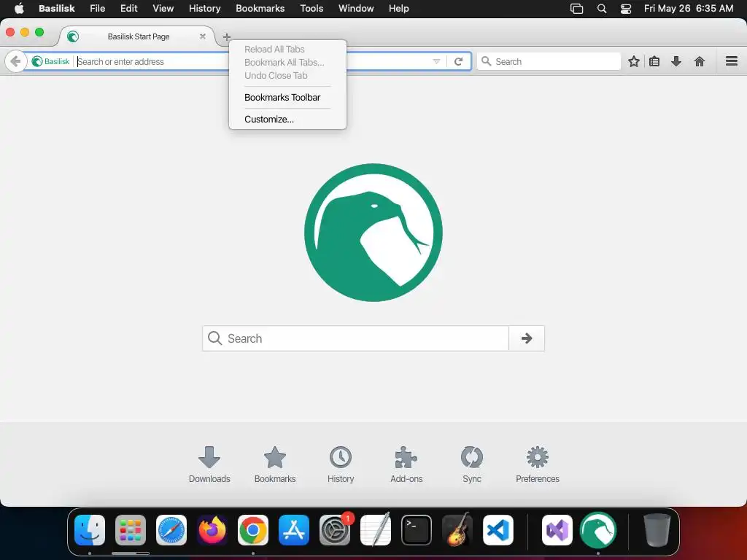Open a new tab with plus button
The image size is (747, 560).
tap(227, 36)
